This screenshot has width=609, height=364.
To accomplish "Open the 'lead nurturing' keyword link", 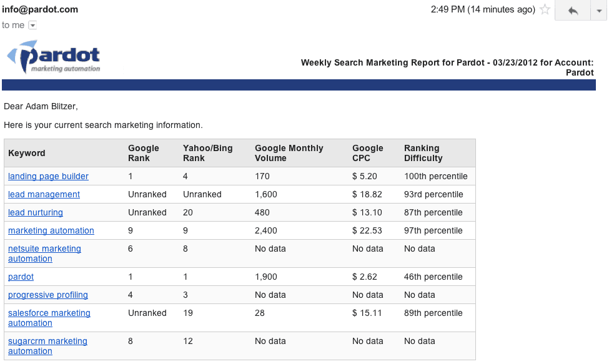I will [36, 213].
